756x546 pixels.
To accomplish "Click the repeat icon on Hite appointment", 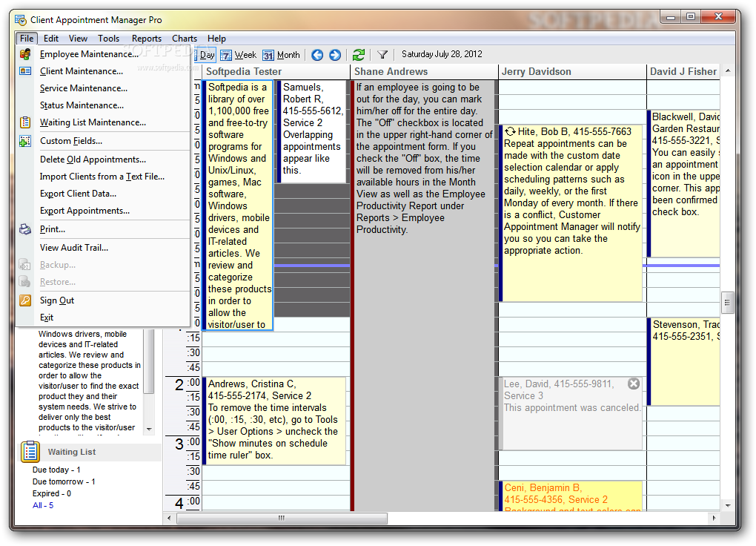I will pyautogui.click(x=510, y=131).
